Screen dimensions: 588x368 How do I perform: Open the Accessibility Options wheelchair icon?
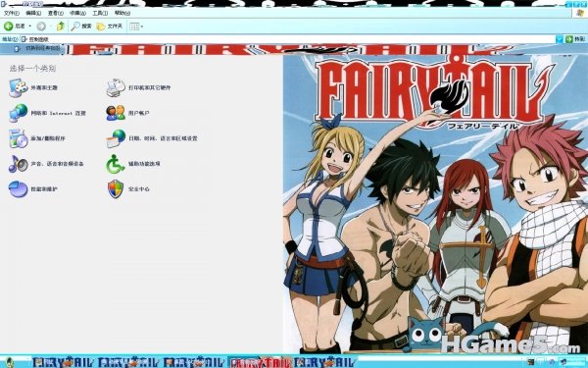pos(116,164)
